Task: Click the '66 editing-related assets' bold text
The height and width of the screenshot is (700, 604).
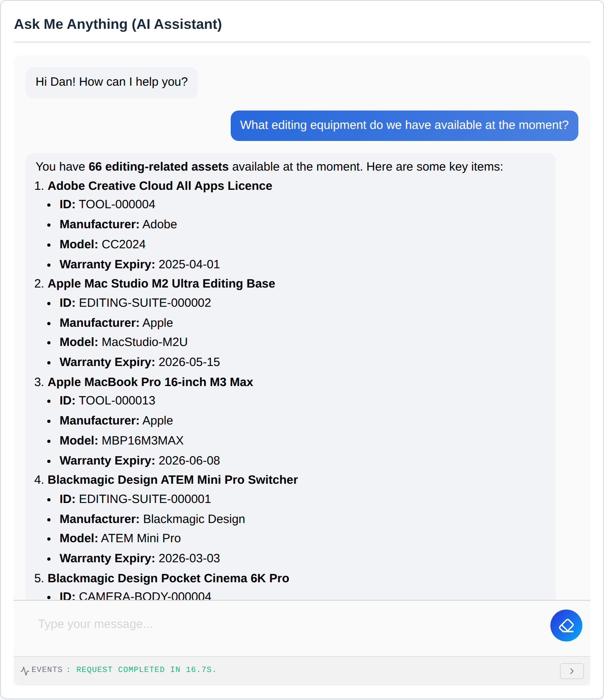Action: tap(159, 167)
